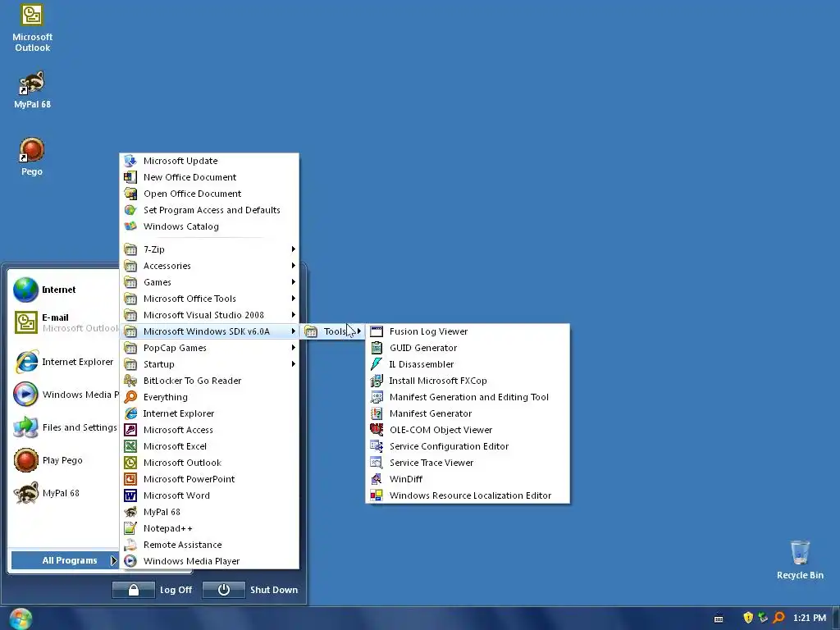840x630 pixels.
Task: Click the Start orb button
Action: 21,619
